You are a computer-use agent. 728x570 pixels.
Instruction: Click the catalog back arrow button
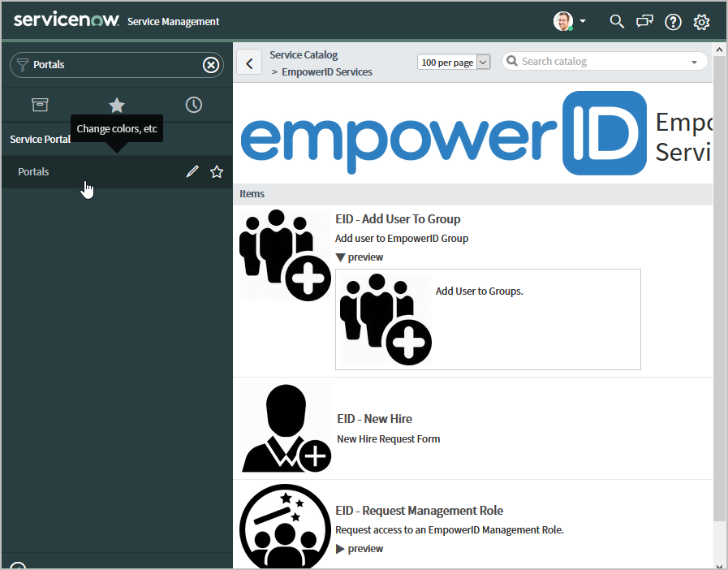[x=249, y=63]
